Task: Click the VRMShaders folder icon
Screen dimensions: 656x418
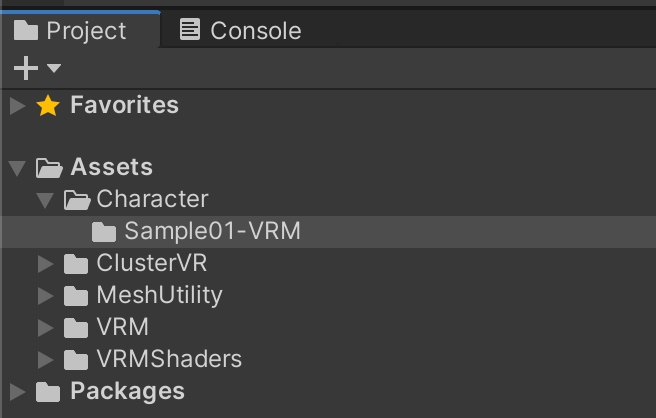Action: click(76, 359)
